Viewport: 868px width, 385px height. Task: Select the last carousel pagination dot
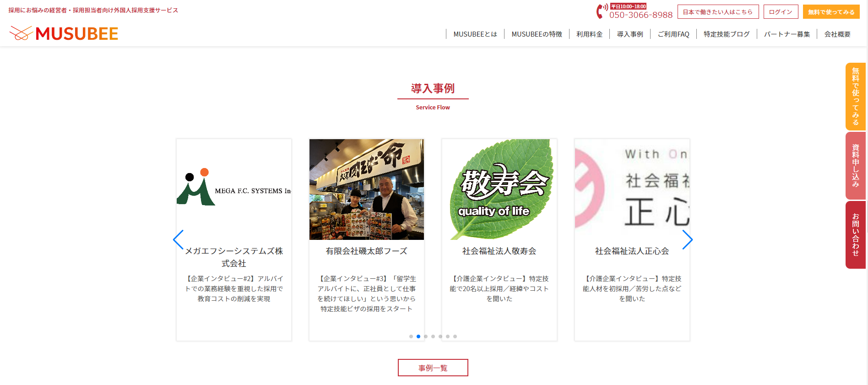pyautogui.click(x=455, y=336)
